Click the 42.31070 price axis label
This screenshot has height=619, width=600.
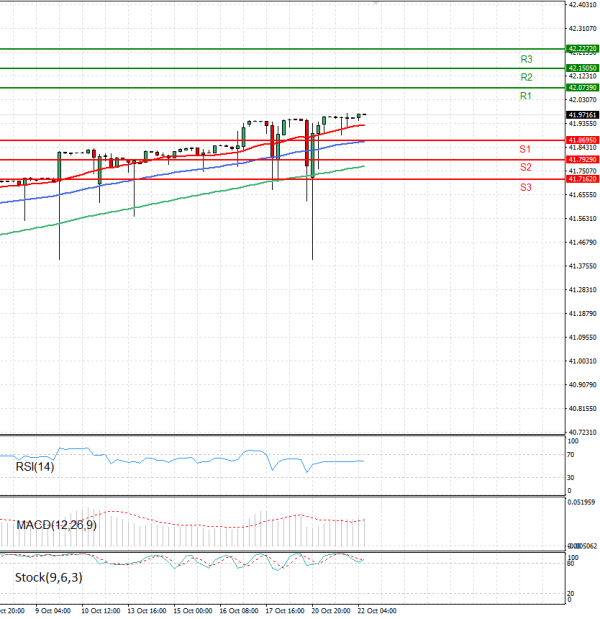582,28
